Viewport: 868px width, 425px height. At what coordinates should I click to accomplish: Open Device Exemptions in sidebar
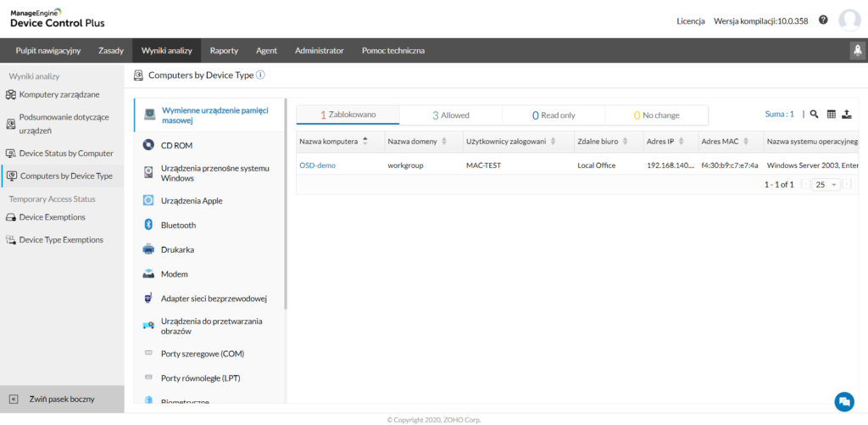[x=52, y=217]
